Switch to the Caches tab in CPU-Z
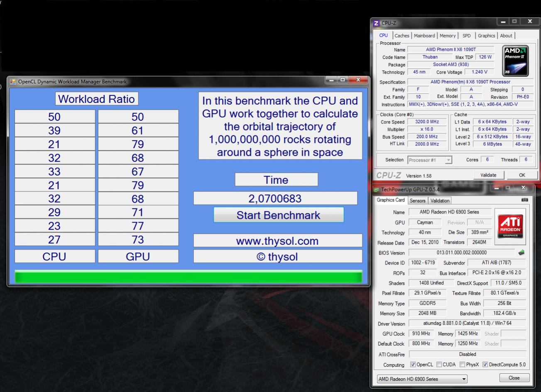Screen dimensions: 541x392 [x=401, y=36]
